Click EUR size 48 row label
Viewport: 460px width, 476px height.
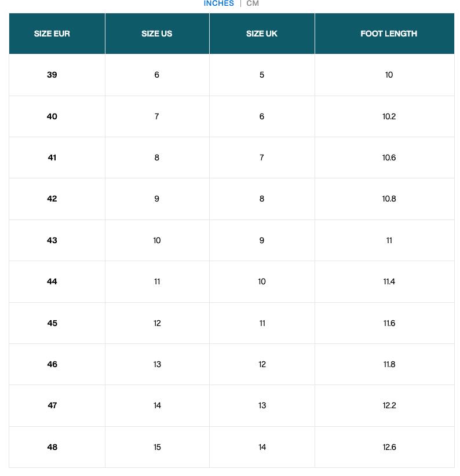coord(52,447)
